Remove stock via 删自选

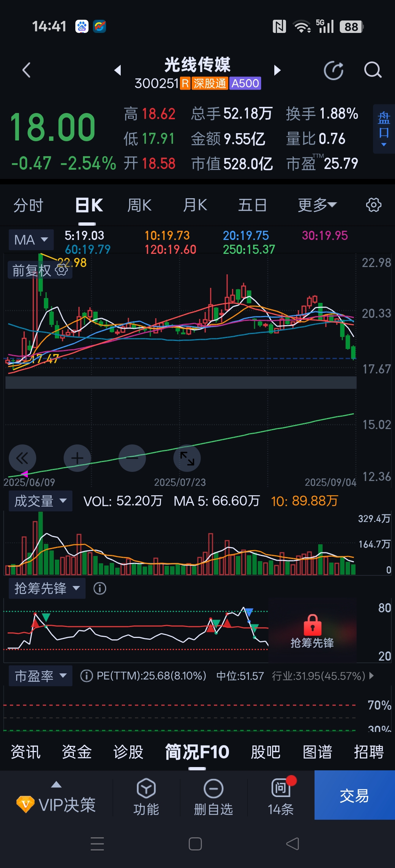[x=214, y=797]
